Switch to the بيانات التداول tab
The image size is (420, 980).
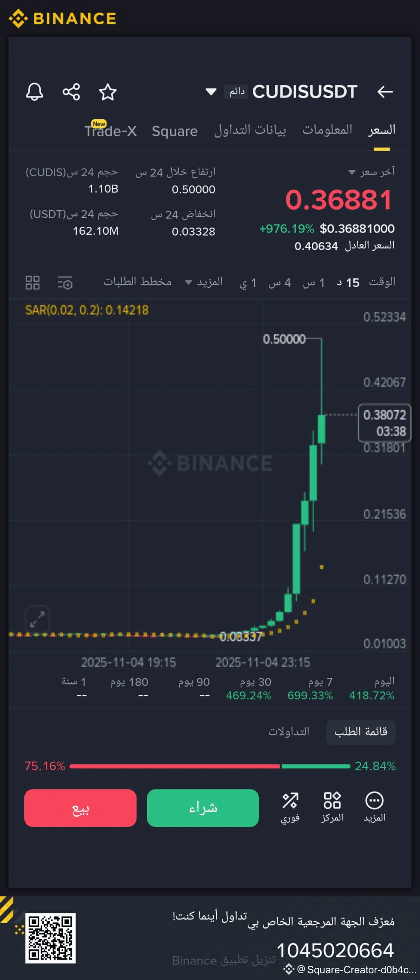pyautogui.click(x=250, y=130)
